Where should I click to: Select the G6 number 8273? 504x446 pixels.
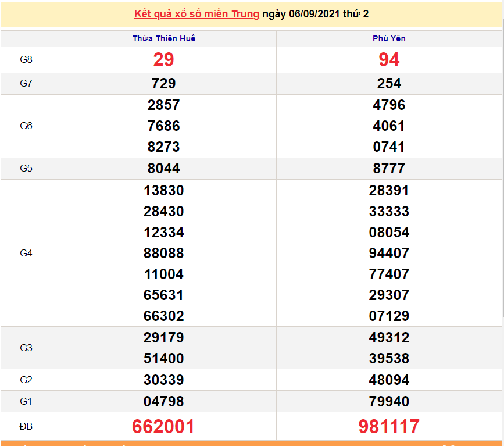[x=163, y=147]
